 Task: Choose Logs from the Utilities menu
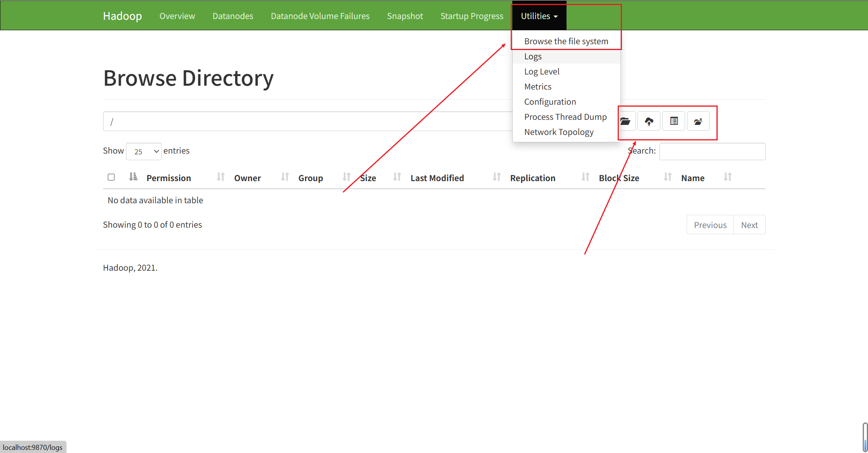point(533,56)
